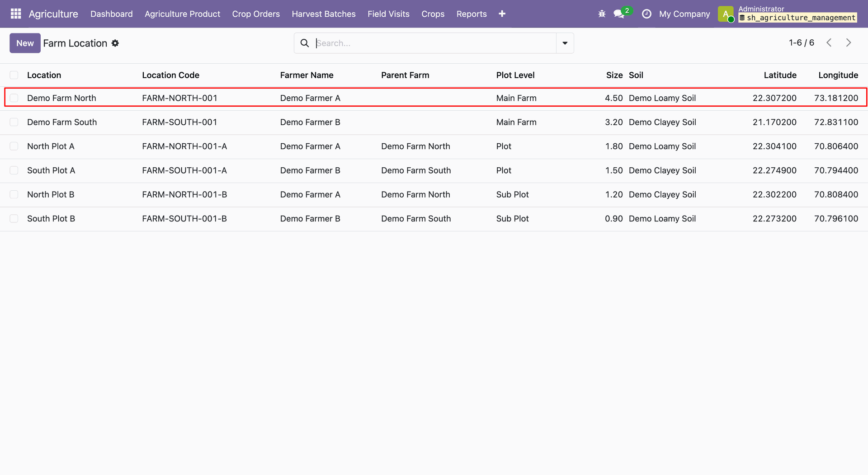Select the North Plot B row checkbox
Viewport: 868px width, 475px height.
(14, 194)
